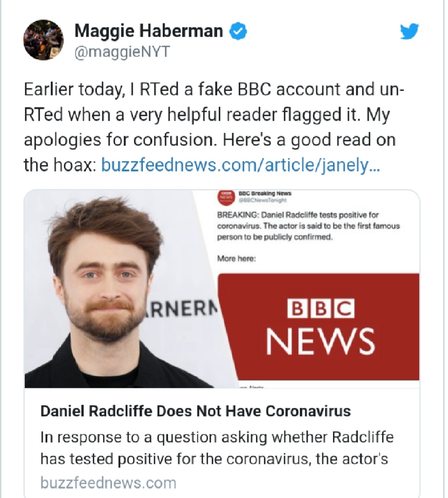This screenshot has width=448, height=498.
Task: Select the BBC Breaking News account name
Action: pos(264,193)
